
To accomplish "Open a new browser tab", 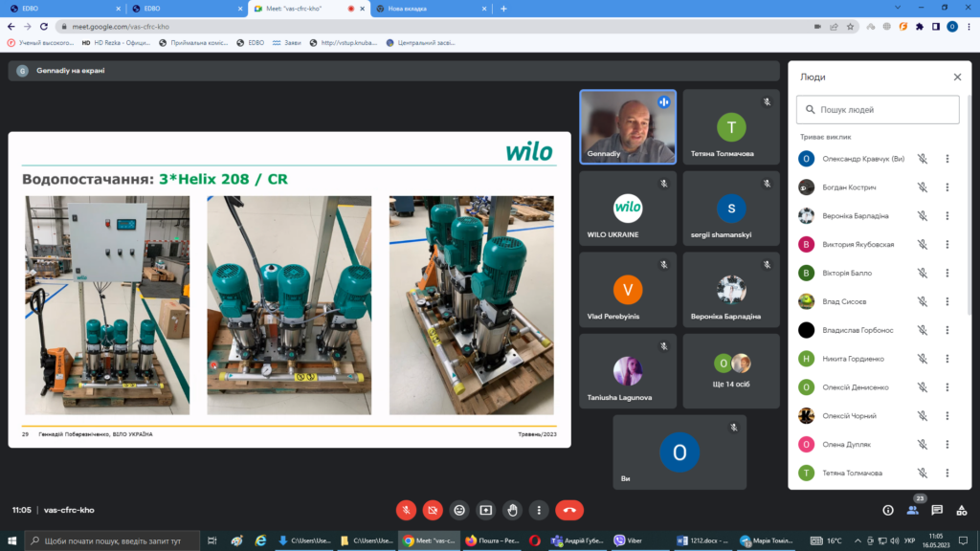I will pyautogui.click(x=503, y=9).
